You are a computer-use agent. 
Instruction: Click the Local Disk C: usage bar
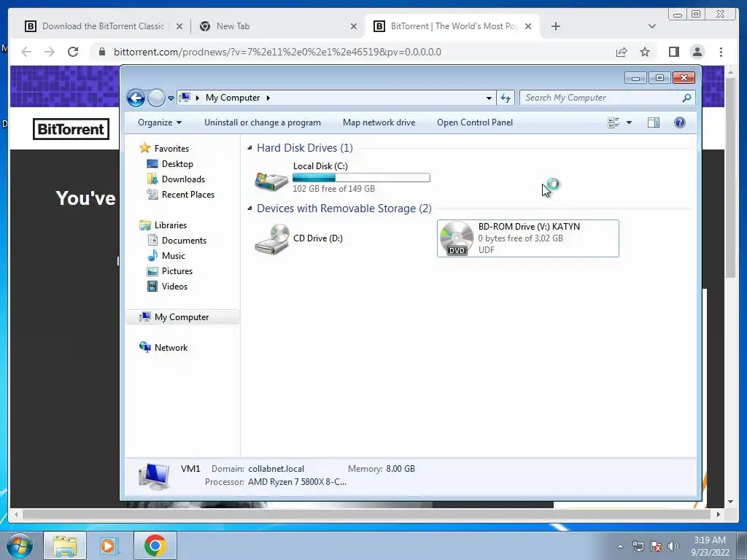click(x=361, y=178)
